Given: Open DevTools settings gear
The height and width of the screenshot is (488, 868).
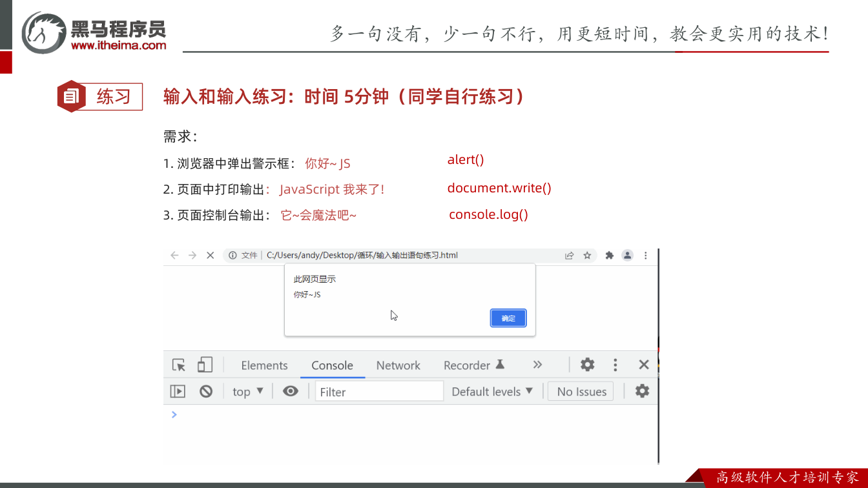Looking at the screenshot, I should [x=587, y=365].
